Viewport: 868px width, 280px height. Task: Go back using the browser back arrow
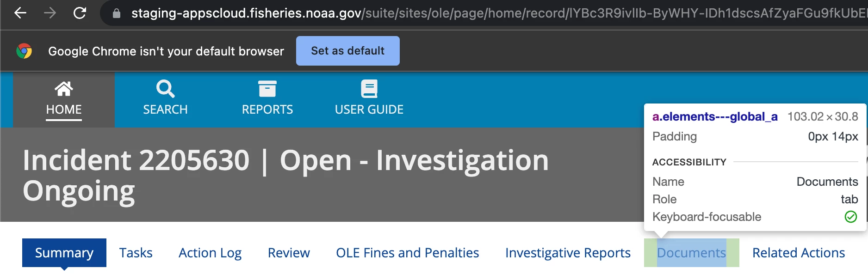20,13
